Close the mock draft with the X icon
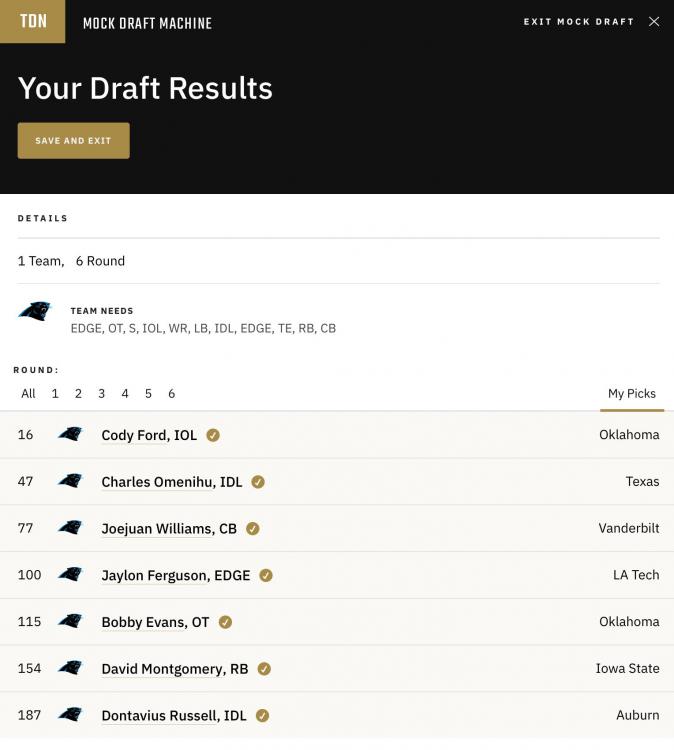This screenshot has height=750, width=674. [x=654, y=22]
